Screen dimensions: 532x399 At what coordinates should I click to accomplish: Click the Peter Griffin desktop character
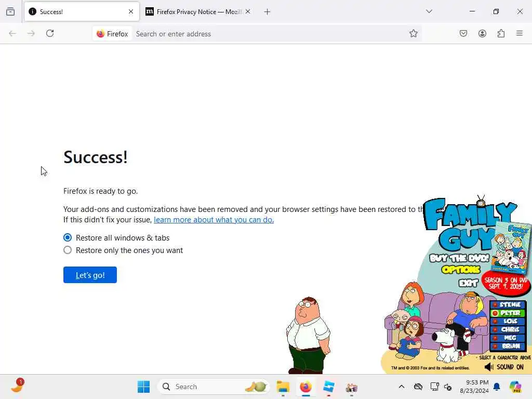coord(308,335)
